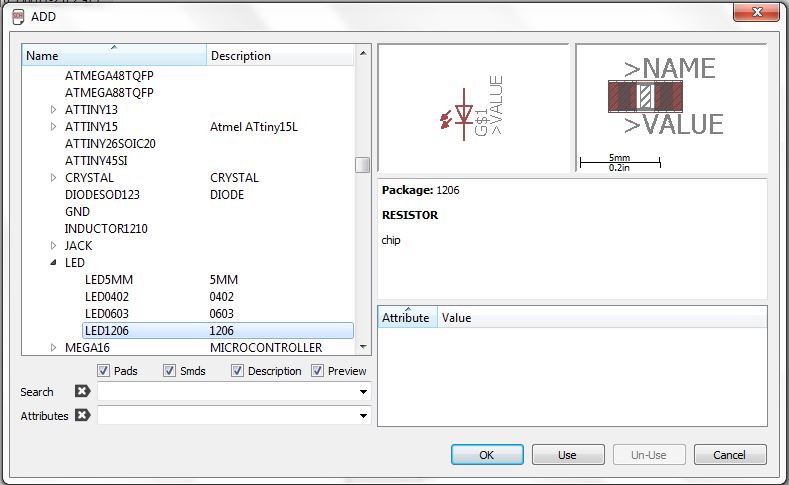Select the LED1206 device
Viewport: 789px width, 485px height.
[x=218, y=331]
